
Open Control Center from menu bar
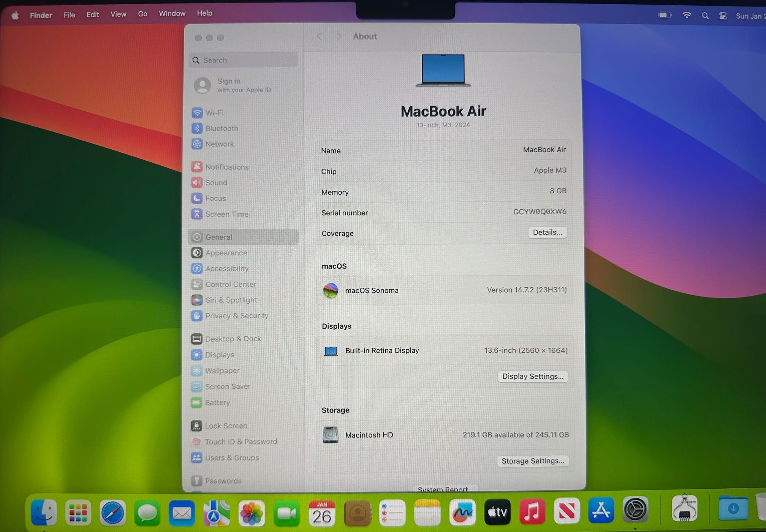[x=723, y=16]
